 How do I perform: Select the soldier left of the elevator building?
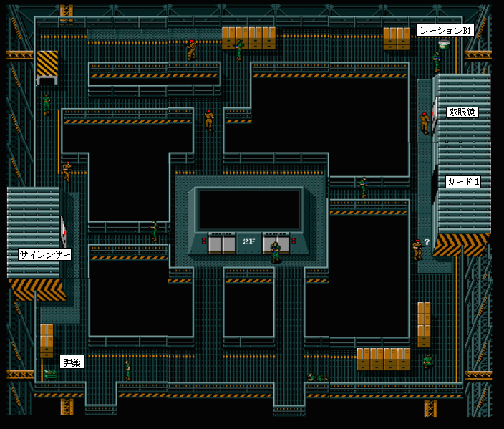[x=154, y=230]
